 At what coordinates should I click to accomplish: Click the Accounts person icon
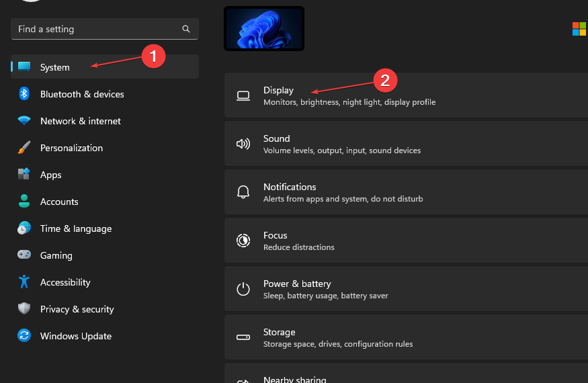tap(24, 202)
